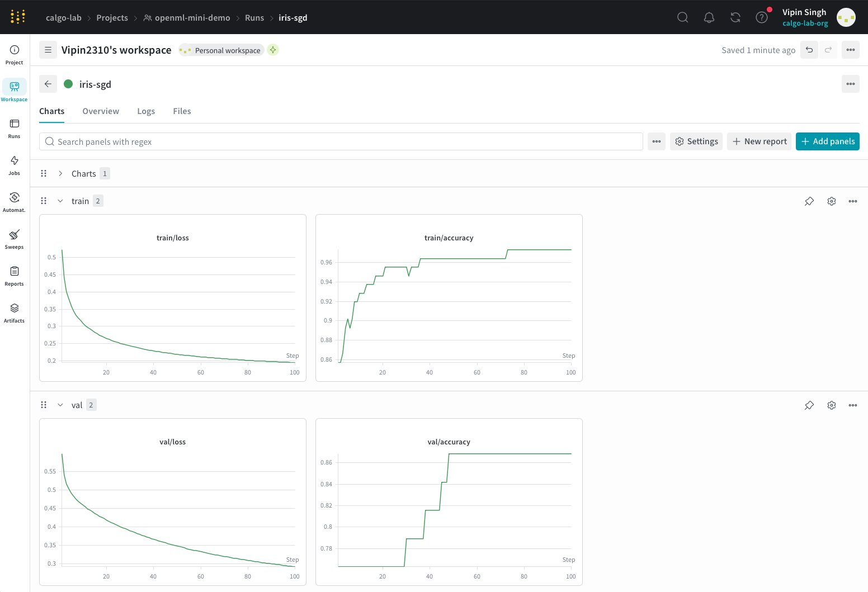Open val section settings gear

coord(832,405)
